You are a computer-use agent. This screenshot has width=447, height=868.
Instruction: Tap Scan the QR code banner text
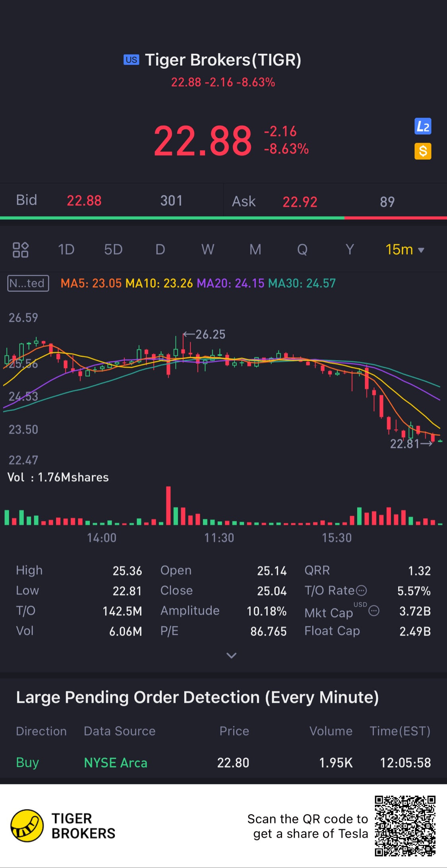(308, 826)
